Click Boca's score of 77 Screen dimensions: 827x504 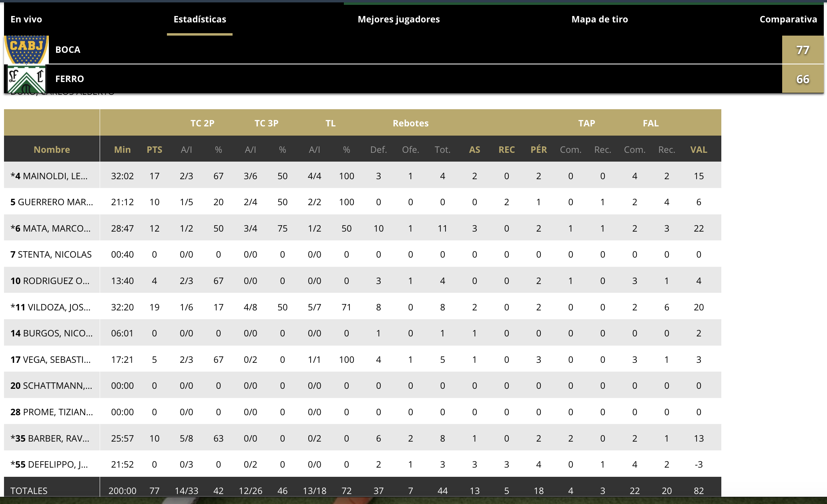[803, 50]
